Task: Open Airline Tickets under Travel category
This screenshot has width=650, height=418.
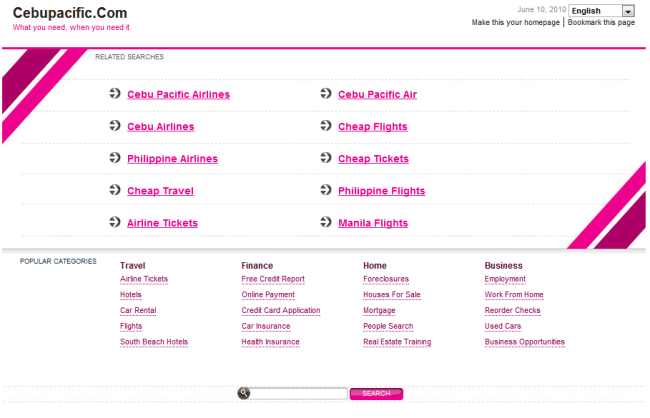Action: coord(144,279)
